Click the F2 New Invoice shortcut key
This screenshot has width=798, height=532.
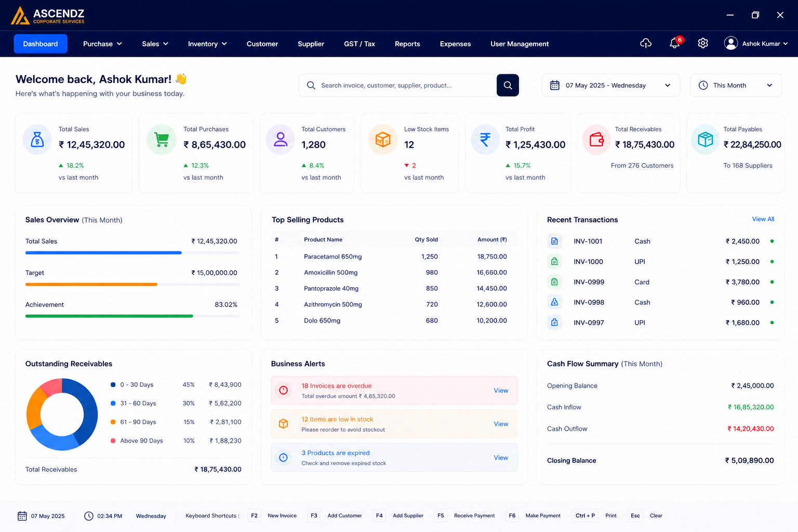254,516
